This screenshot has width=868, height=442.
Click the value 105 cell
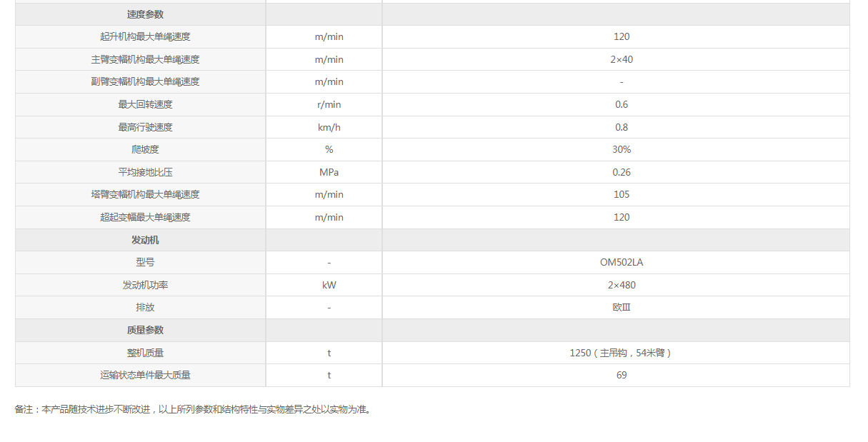621,194
